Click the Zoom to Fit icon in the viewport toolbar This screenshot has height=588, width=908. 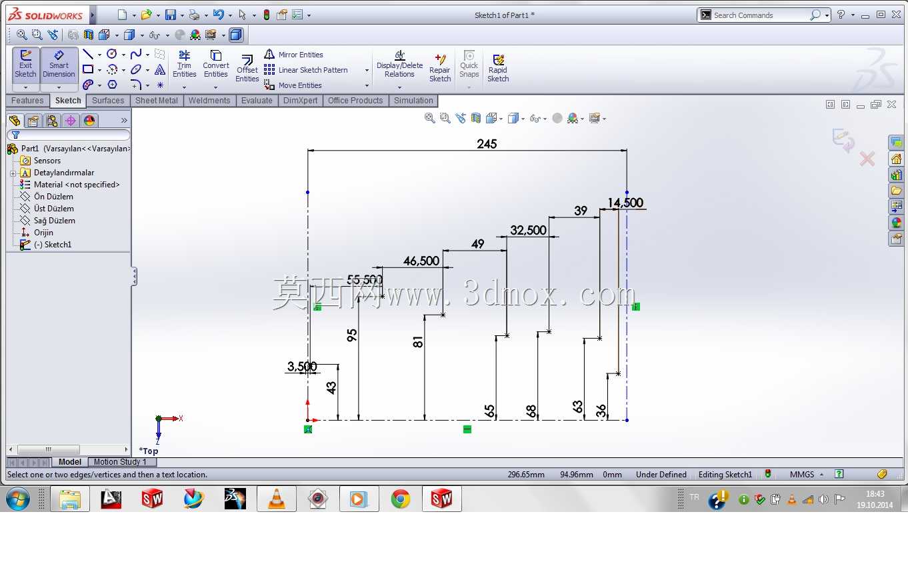tap(430, 118)
